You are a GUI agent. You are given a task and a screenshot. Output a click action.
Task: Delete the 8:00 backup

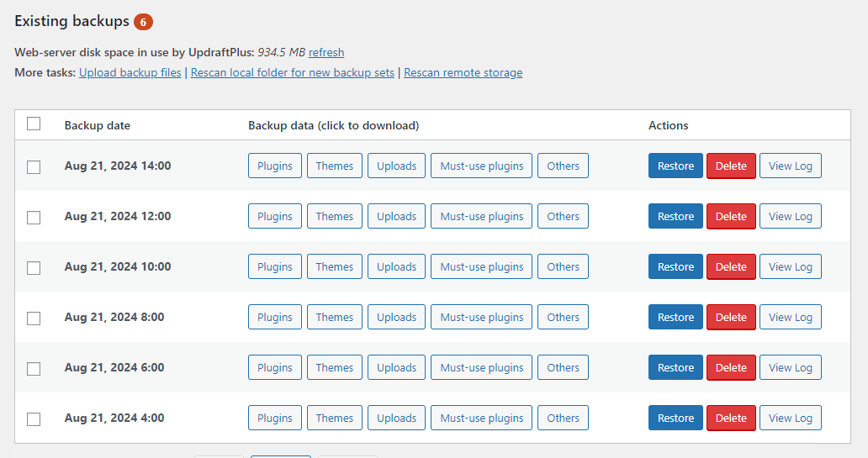coord(731,317)
